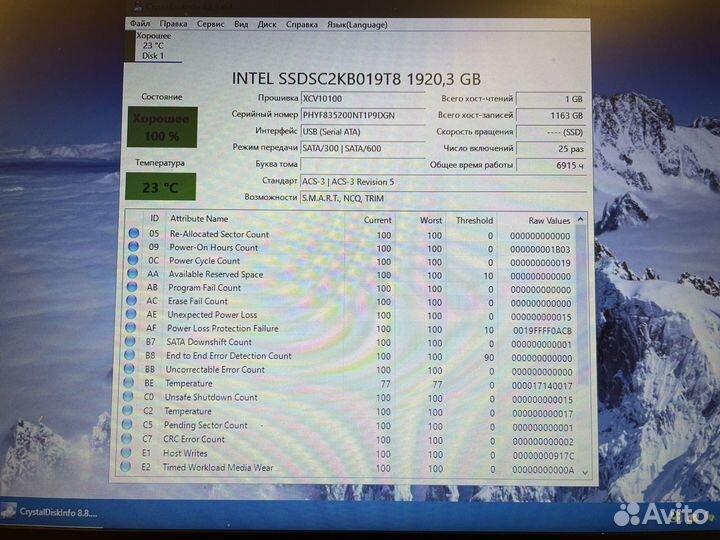Viewport: 720px width, 540px height.
Task: Click the total host writes value 1163 GB
Action: [x=551, y=115]
